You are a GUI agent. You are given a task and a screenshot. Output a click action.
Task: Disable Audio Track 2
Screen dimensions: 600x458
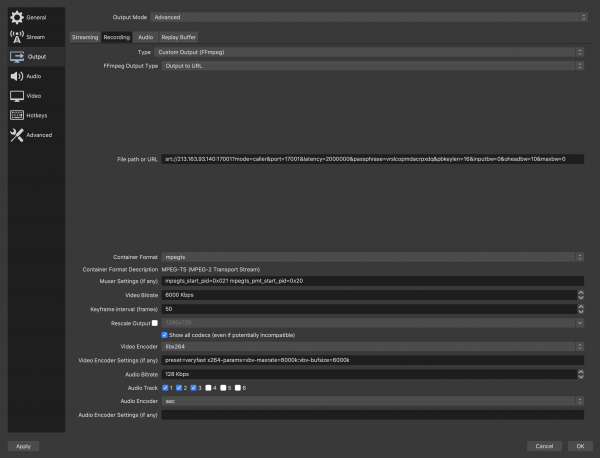[179, 388]
